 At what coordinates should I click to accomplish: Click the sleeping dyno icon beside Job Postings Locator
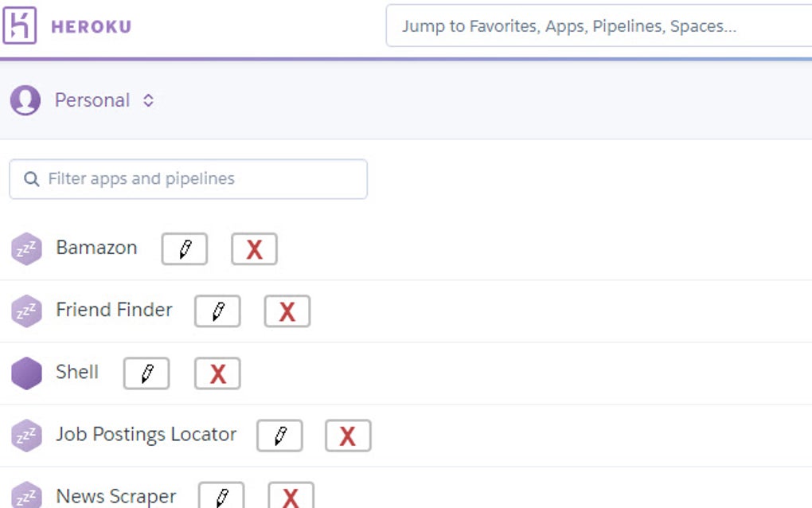26,435
